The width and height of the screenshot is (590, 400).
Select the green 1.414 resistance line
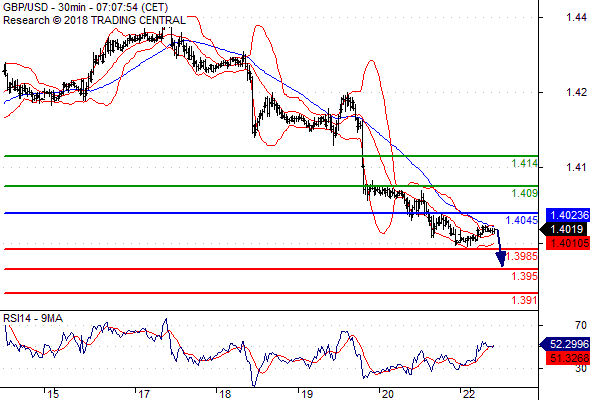pos(271,156)
